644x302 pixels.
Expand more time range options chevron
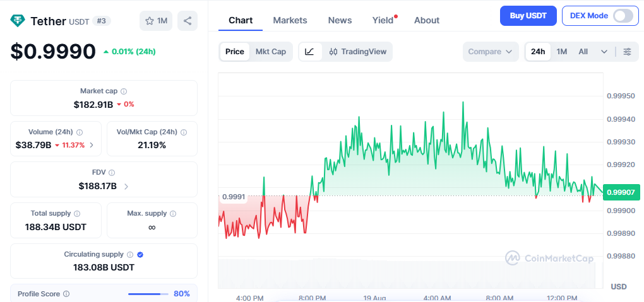tap(604, 52)
